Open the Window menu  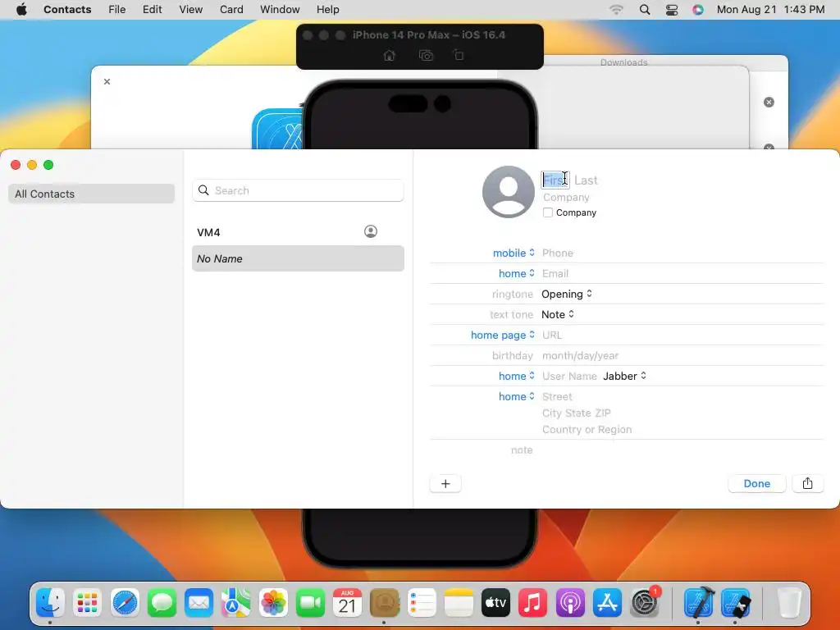(x=280, y=10)
